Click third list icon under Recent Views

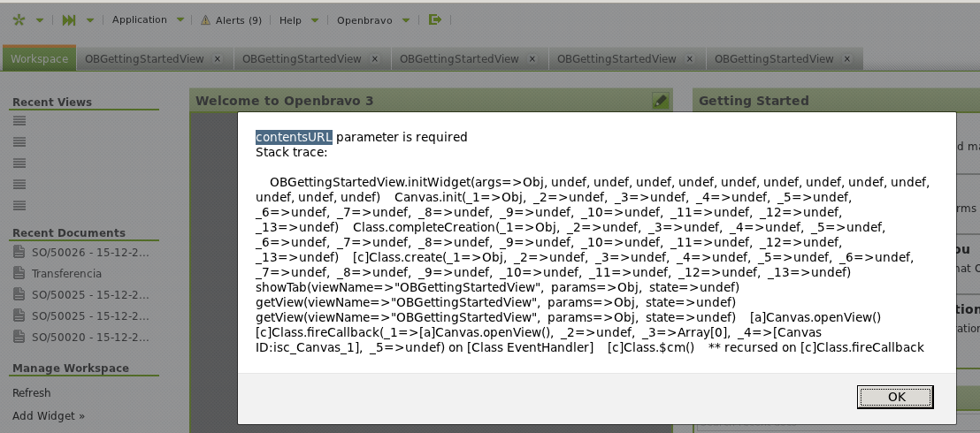click(x=19, y=163)
